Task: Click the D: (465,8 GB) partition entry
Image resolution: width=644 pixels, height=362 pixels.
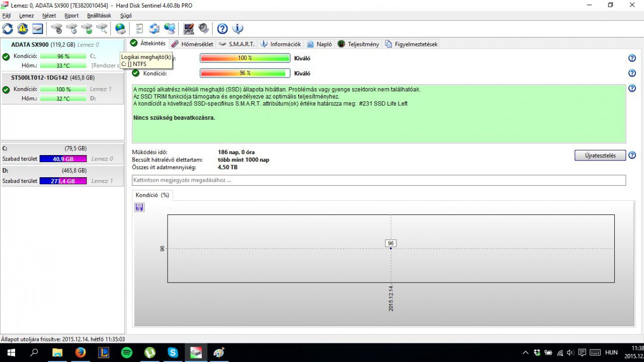Action: click(x=62, y=176)
